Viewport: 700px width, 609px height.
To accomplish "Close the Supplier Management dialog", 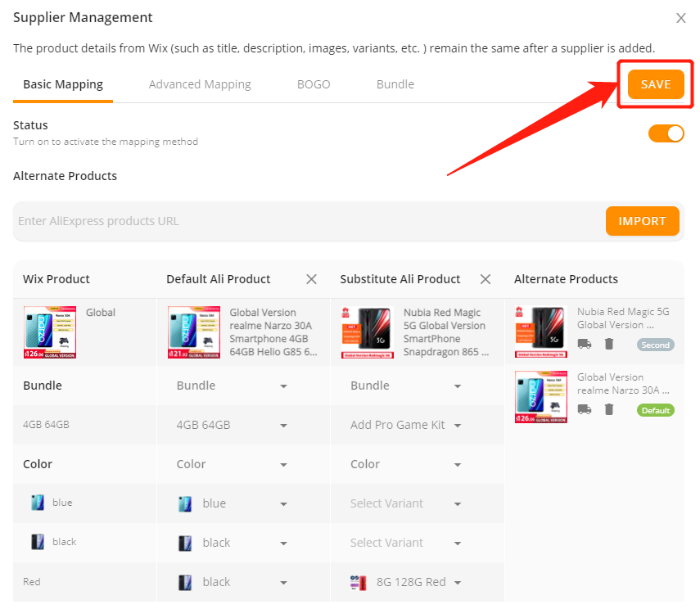I will coord(680,18).
